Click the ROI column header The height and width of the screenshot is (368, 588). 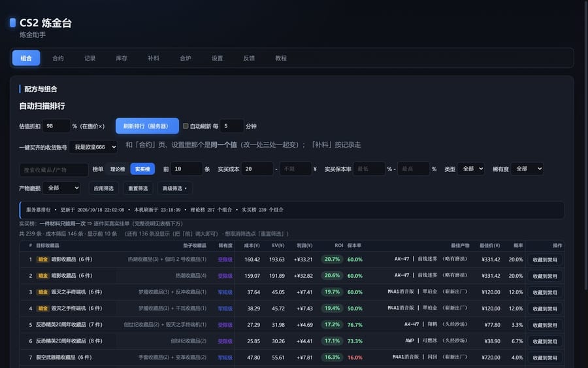pyautogui.click(x=338, y=245)
